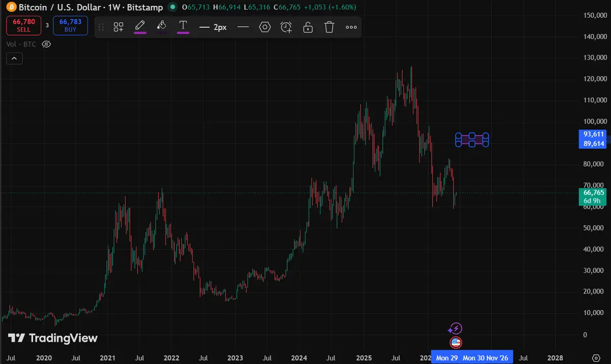Click the TradingView logo
Image resolution: width=611 pixels, height=364 pixels.
(53, 338)
